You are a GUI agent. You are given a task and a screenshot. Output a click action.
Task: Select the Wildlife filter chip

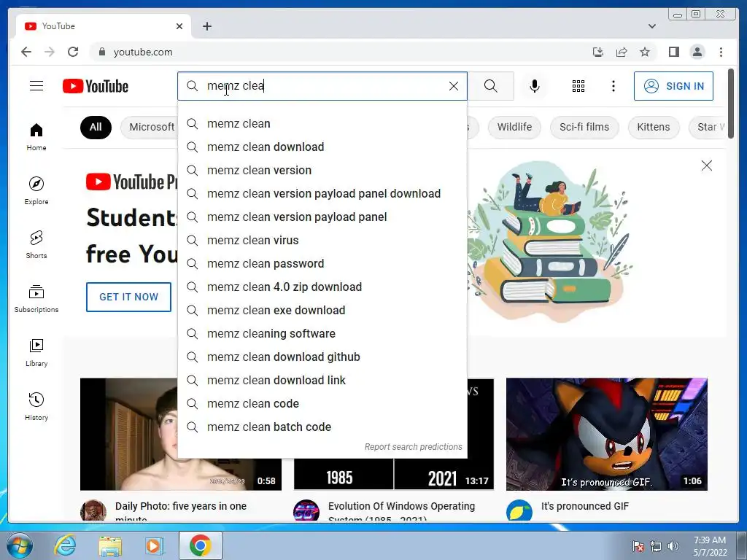coord(514,127)
